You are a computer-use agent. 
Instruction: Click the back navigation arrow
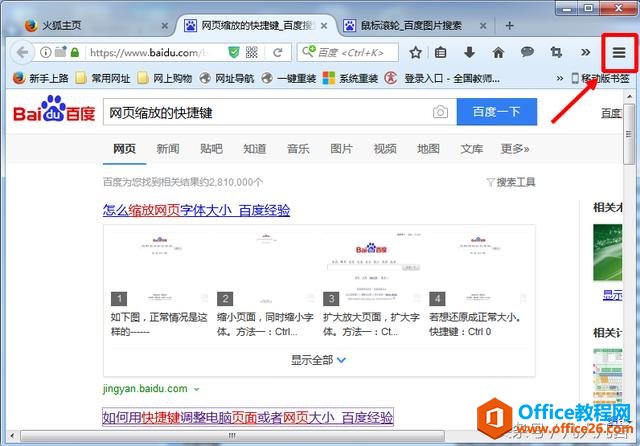[x=22, y=52]
